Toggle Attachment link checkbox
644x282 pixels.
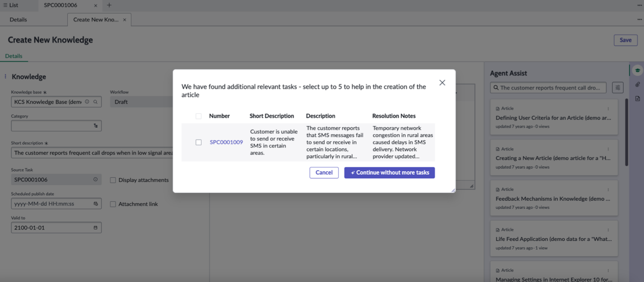click(113, 204)
